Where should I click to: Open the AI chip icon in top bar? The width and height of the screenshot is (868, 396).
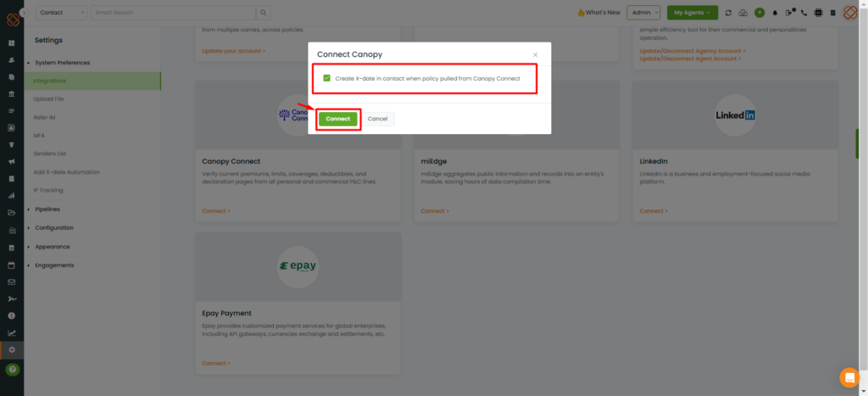[818, 13]
